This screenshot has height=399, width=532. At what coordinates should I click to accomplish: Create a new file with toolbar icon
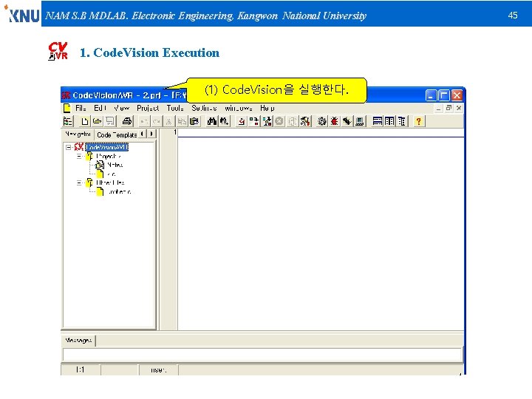[x=84, y=121]
